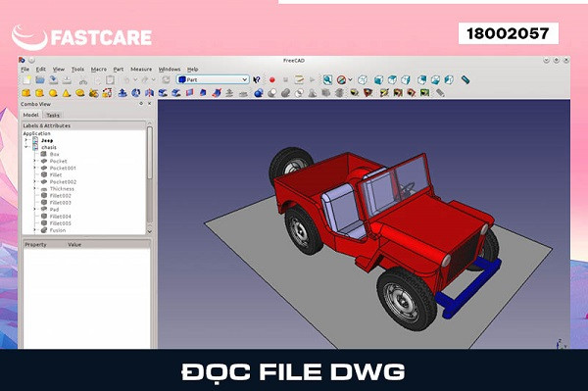Click the blue Boolean spheres icon
588x391 pixels.
[259, 93]
